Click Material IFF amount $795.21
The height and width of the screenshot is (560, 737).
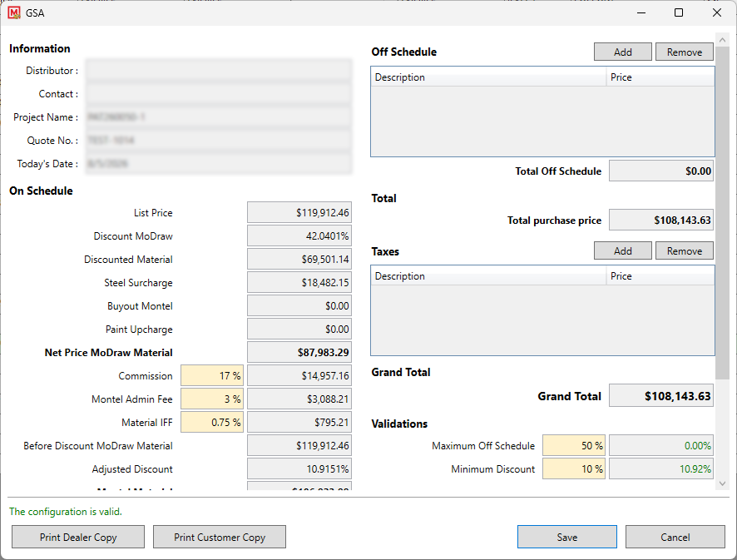click(x=299, y=422)
